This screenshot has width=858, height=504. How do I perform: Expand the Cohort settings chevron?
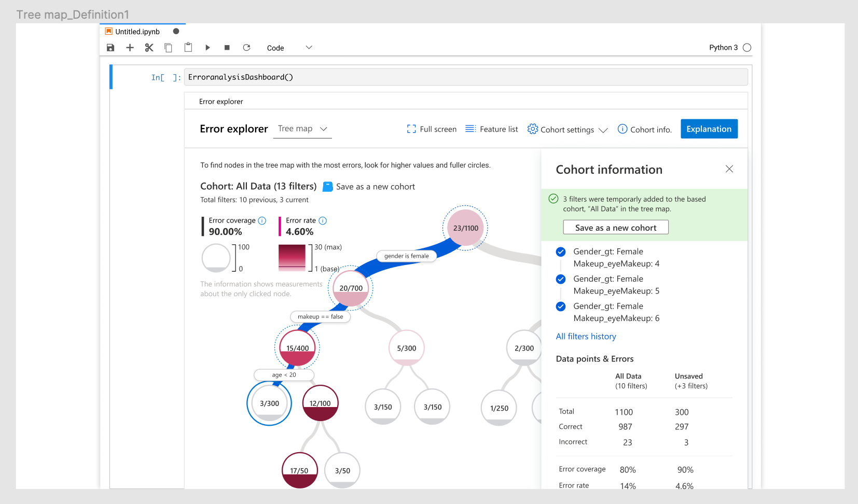coord(603,130)
